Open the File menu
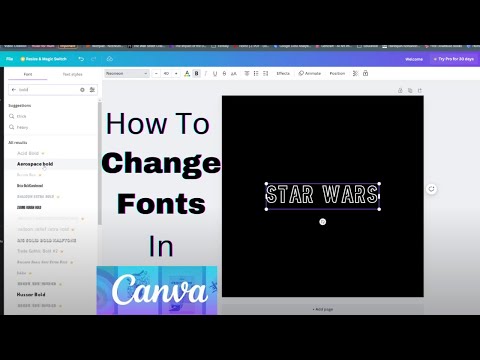 (9, 59)
